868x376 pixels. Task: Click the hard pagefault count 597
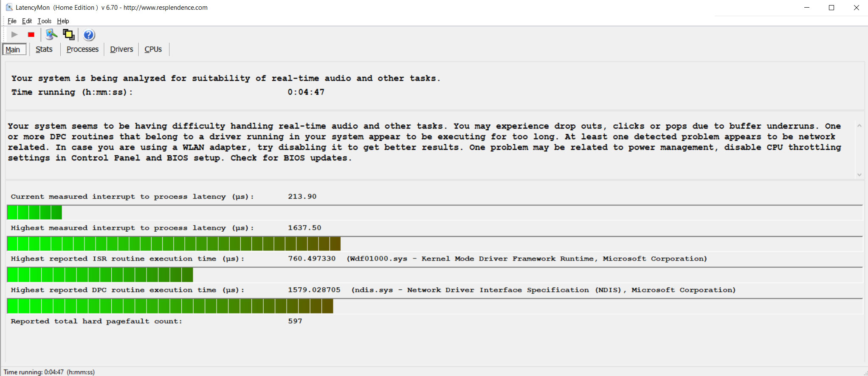(295, 321)
